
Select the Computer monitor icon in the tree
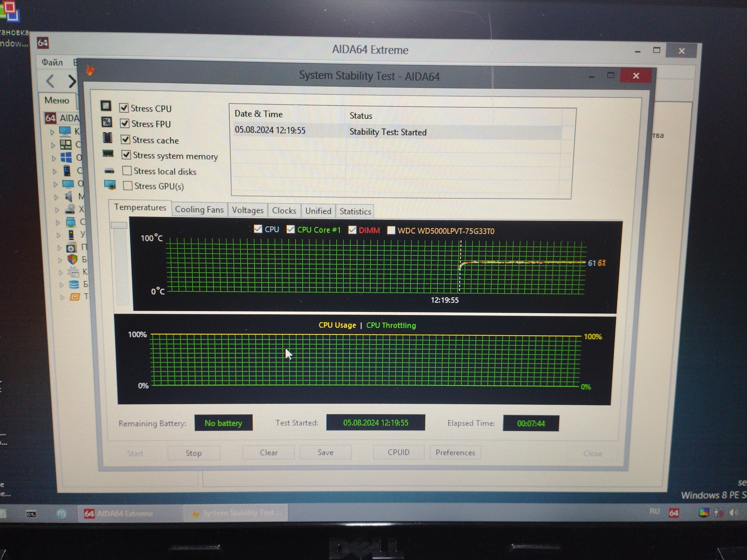pos(65,131)
